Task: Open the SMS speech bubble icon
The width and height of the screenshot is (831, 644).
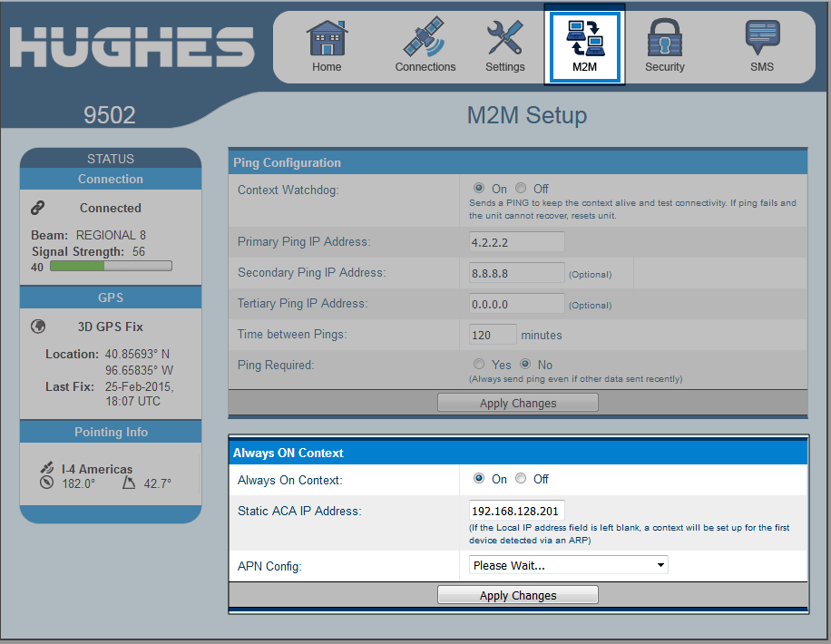Action: [762, 37]
